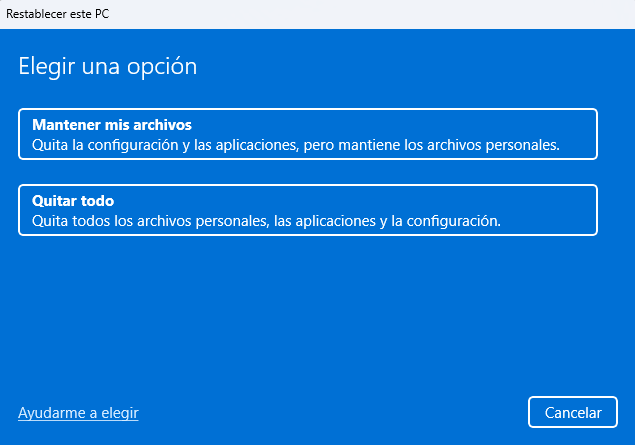Click the text 'Quita la configuración y las aplicaciones'
The image size is (635, 445).
coord(165,145)
